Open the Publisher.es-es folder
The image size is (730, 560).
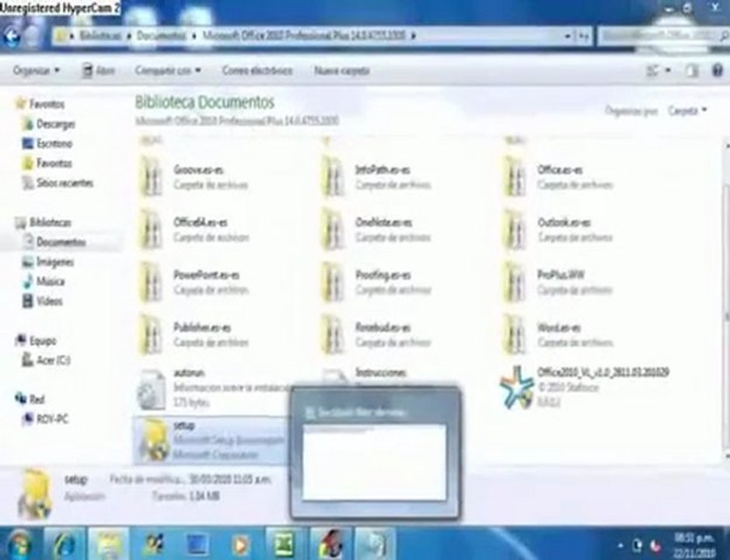[194, 335]
